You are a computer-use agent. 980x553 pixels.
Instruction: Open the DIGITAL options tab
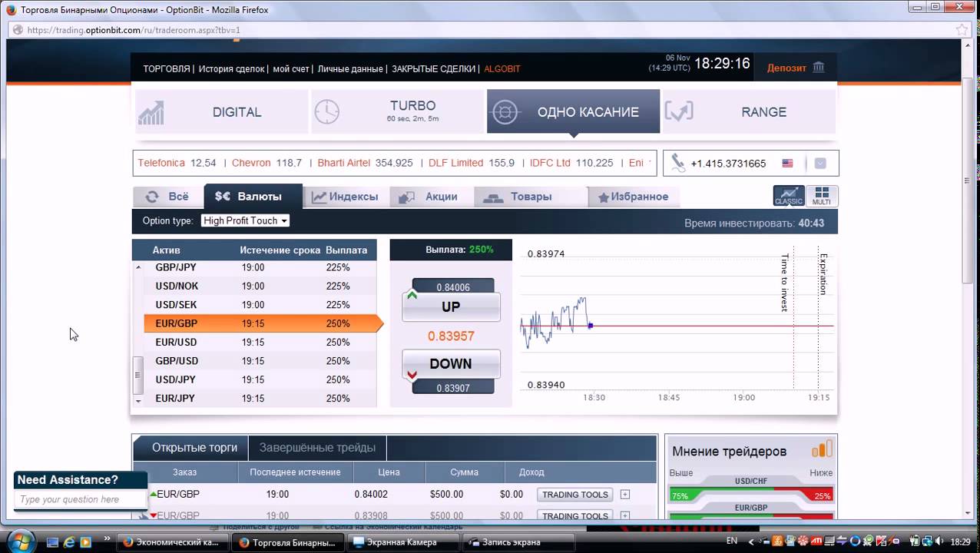point(221,112)
